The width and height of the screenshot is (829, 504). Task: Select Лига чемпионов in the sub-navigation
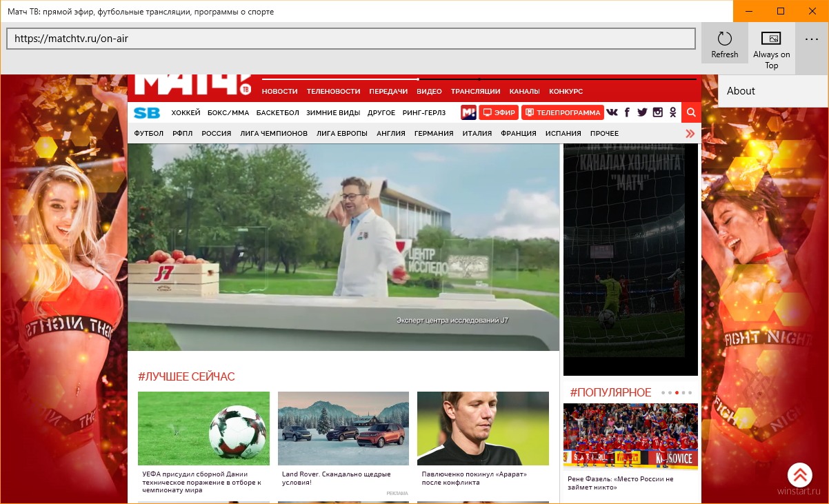click(274, 133)
